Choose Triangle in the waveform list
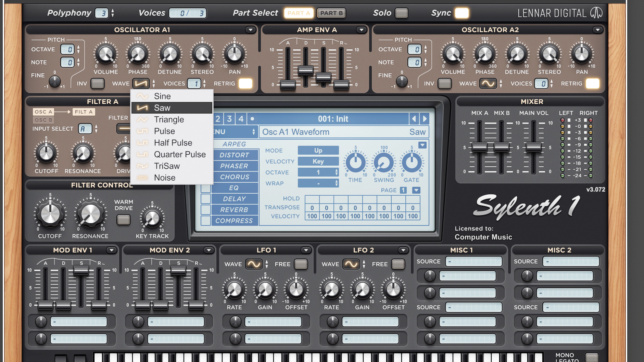 click(x=172, y=119)
